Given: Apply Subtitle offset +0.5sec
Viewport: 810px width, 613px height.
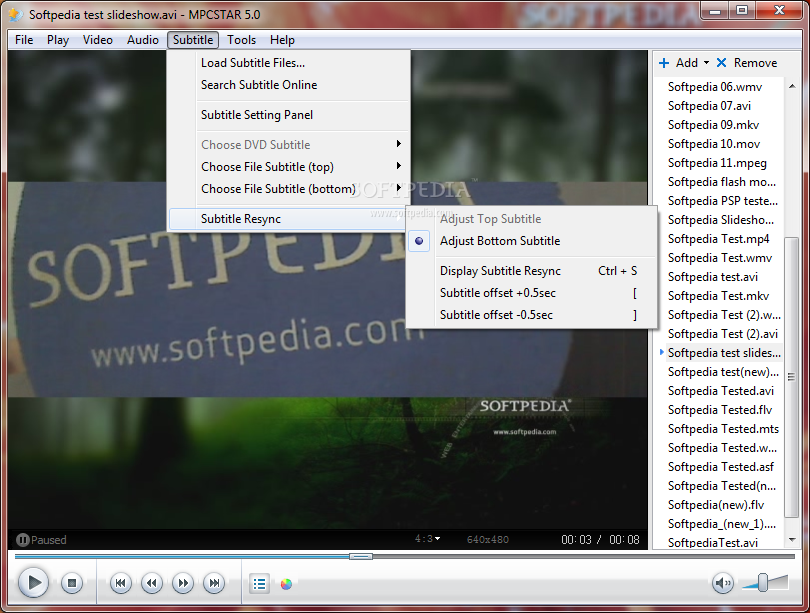Looking at the screenshot, I should pyautogui.click(x=532, y=293).
